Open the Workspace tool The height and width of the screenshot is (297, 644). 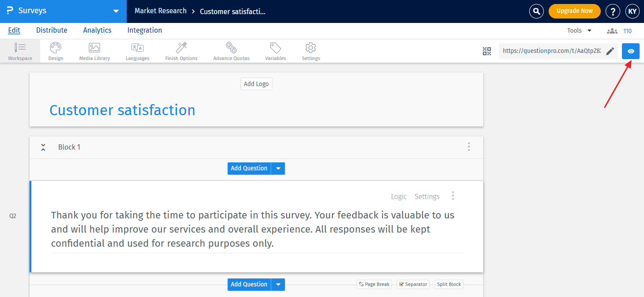20,51
